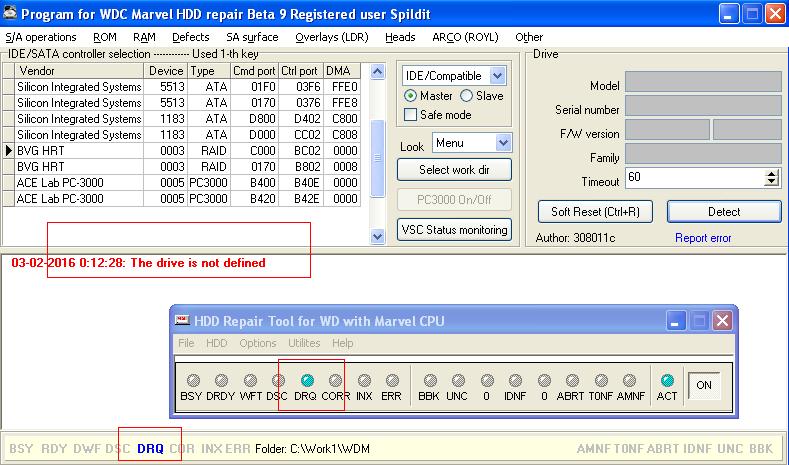Click the TONF status LED indicator
This screenshot has width=789, height=465.
[601, 380]
